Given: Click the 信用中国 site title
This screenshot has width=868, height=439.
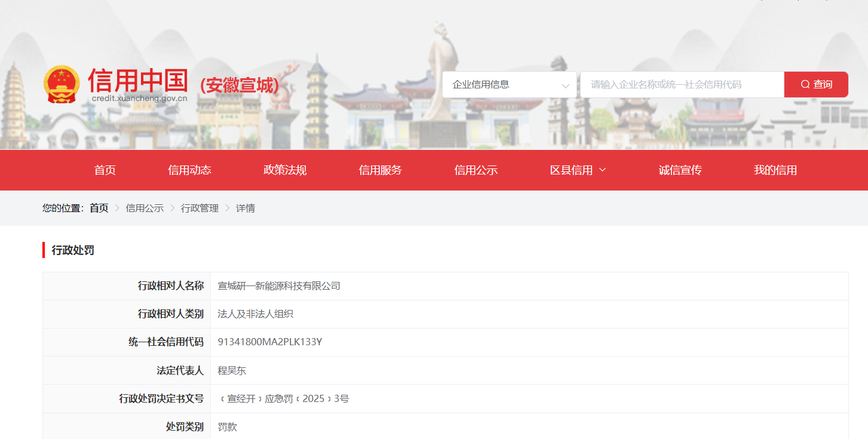Looking at the screenshot, I should (139, 80).
